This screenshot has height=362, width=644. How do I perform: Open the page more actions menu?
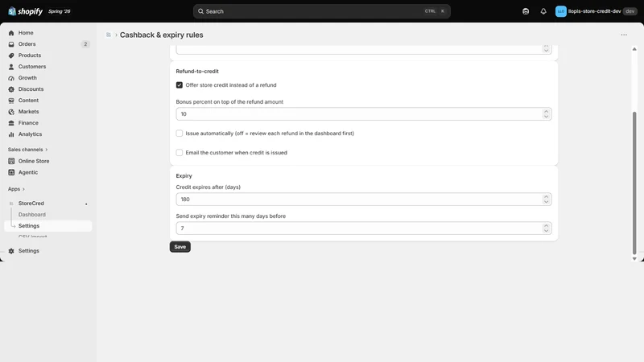(x=624, y=35)
